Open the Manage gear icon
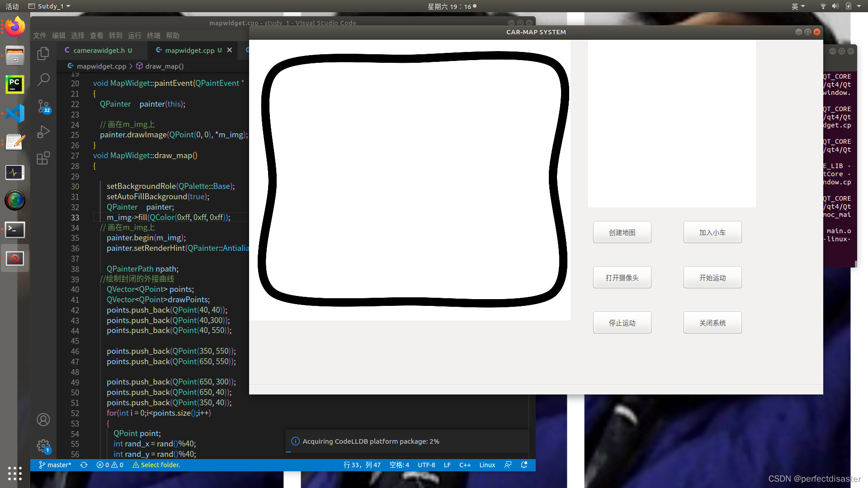Viewport: 868px width, 488px height. coord(43,446)
